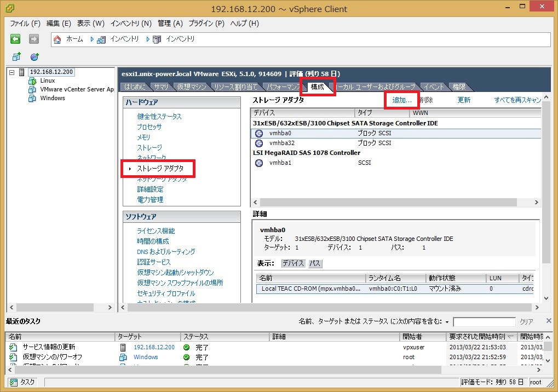Click the デバイス view button
The image size is (558, 392).
(x=293, y=263)
